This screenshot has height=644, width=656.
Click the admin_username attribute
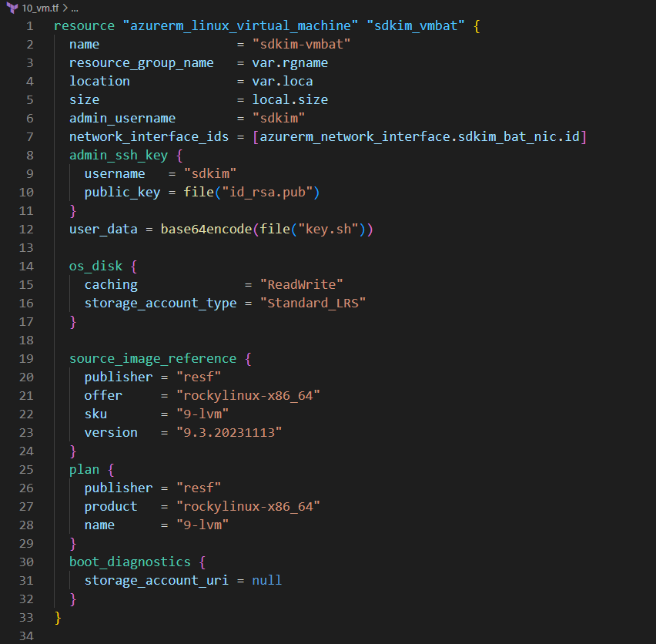(x=122, y=119)
